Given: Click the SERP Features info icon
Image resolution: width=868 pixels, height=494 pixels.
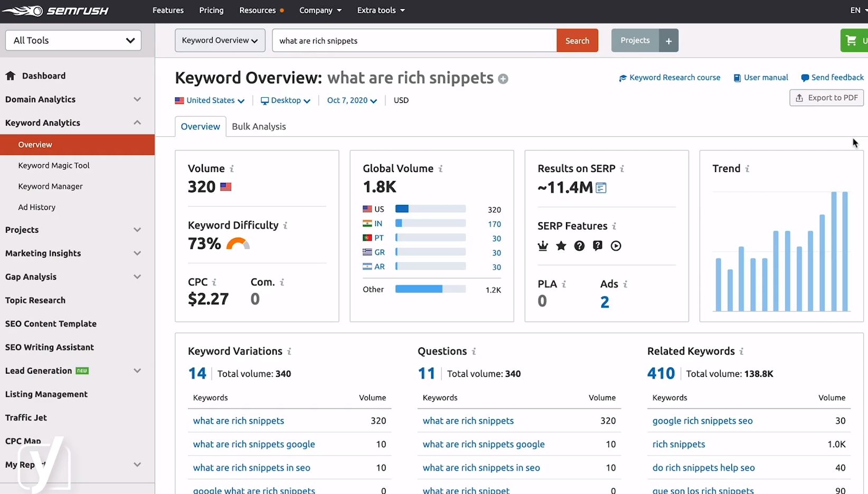Looking at the screenshot, I should (614, 226).
